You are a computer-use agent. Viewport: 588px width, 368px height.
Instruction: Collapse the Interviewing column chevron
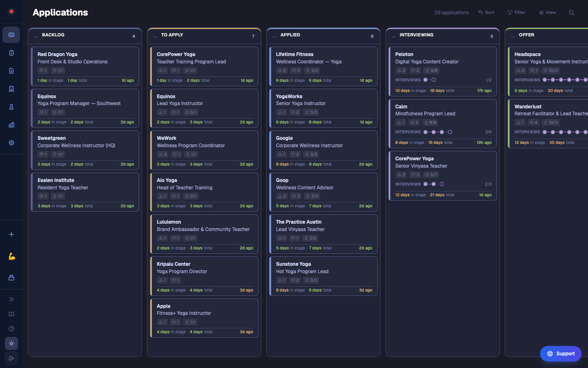point(394,36)
